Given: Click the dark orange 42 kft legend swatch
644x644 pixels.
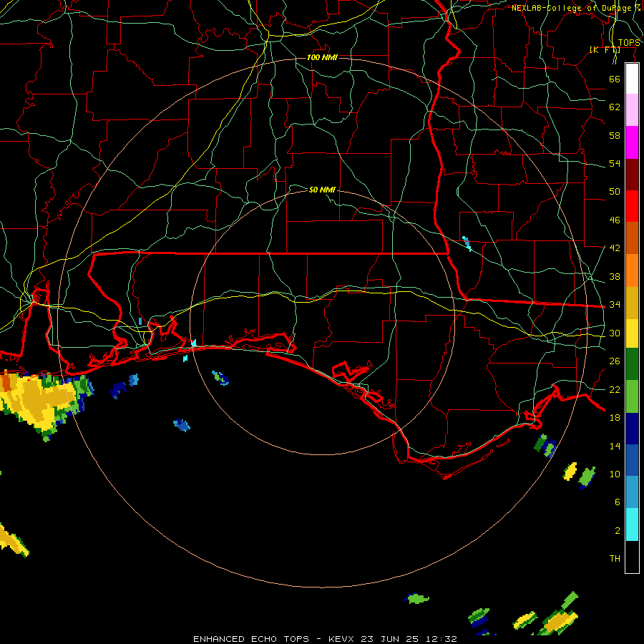Looking at the screenshot, I should coord(632,238).
